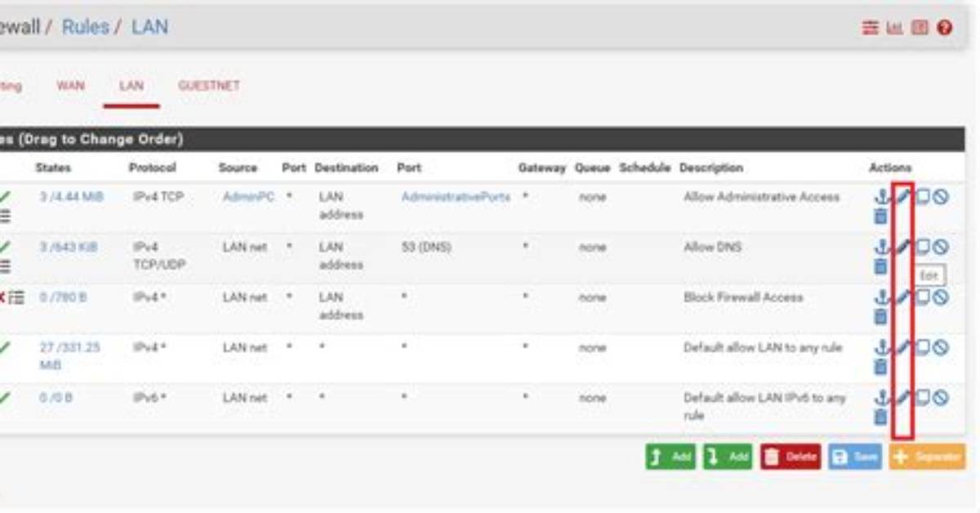Image resolution: width=980 pixels, height=513 pixels.
Task: Click LAN in the breadcrumb heading
Action: point(149,27)
